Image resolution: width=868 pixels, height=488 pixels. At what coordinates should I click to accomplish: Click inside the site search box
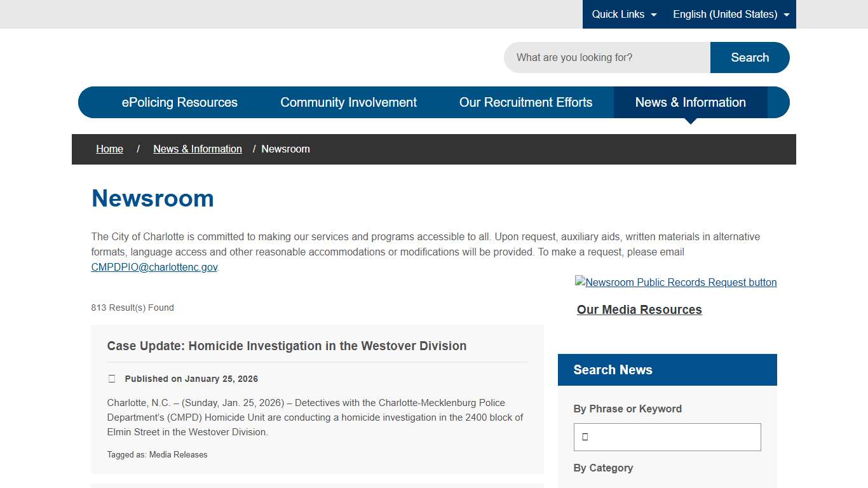(x=607, y=57)
